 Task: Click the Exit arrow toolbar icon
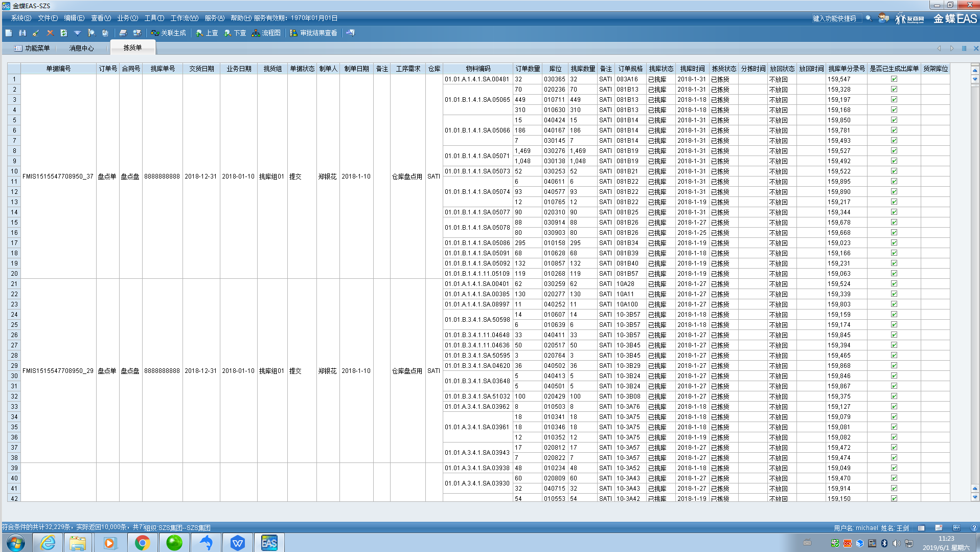coord(350,33)
